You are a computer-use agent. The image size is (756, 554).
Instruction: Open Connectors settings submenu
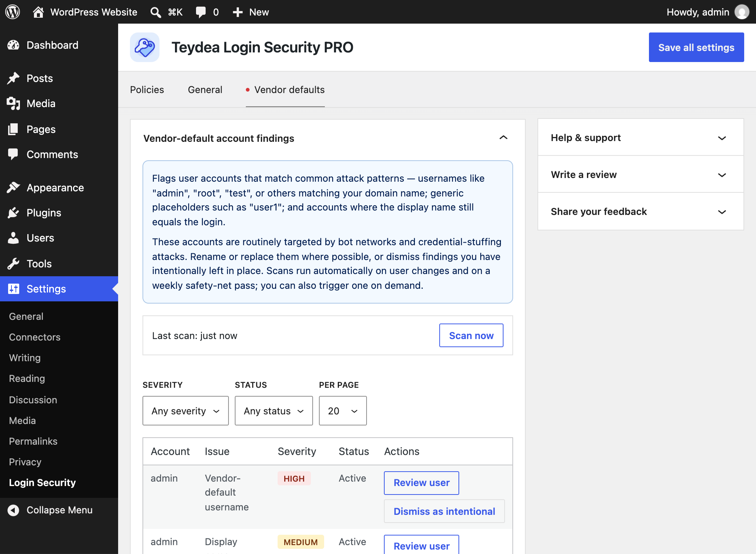point(35,337)
